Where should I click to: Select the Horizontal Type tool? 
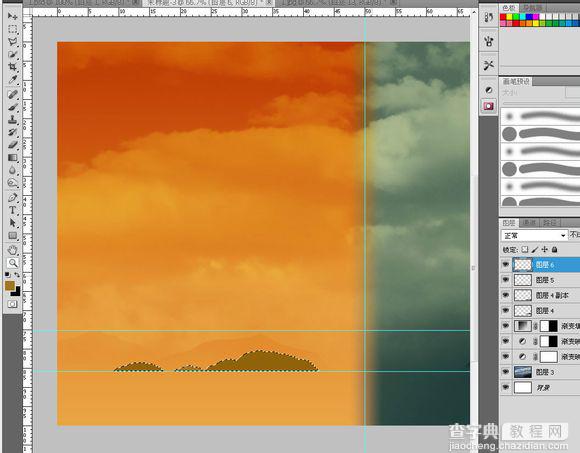point(13,210)
